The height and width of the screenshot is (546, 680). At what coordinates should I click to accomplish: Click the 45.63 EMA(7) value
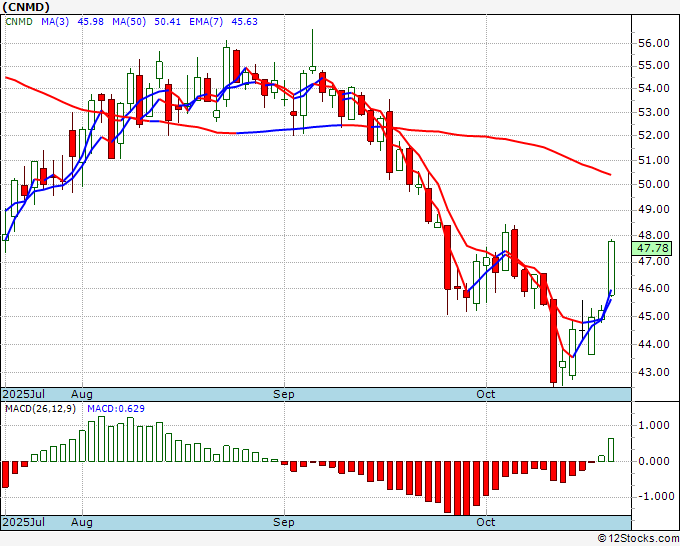coord(245,22)
